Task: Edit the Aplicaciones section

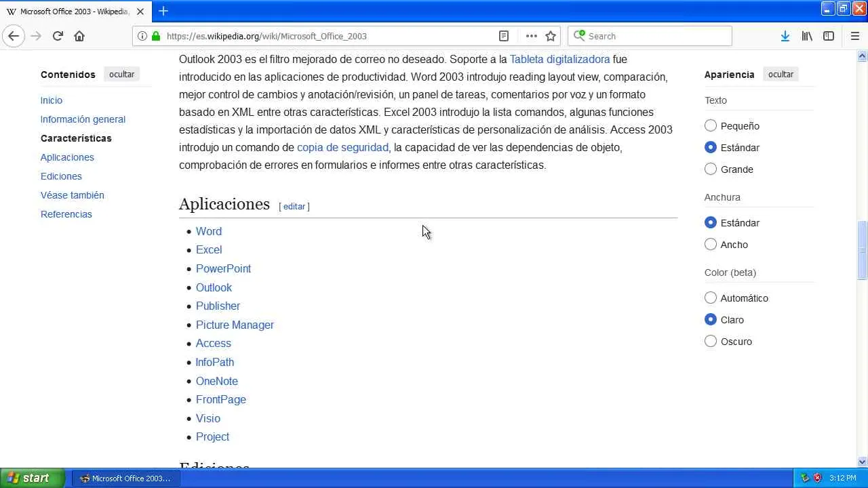Action: coord(294,206)
